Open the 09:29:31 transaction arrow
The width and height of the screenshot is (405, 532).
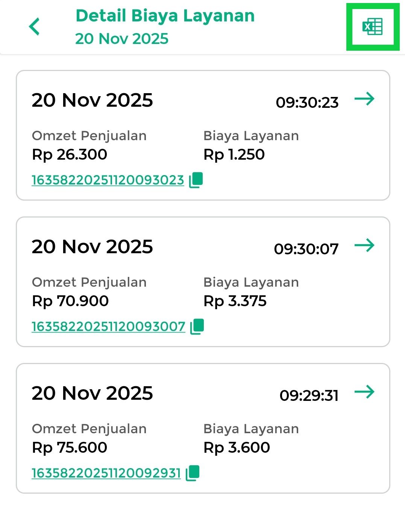click(x=364, y=392)
